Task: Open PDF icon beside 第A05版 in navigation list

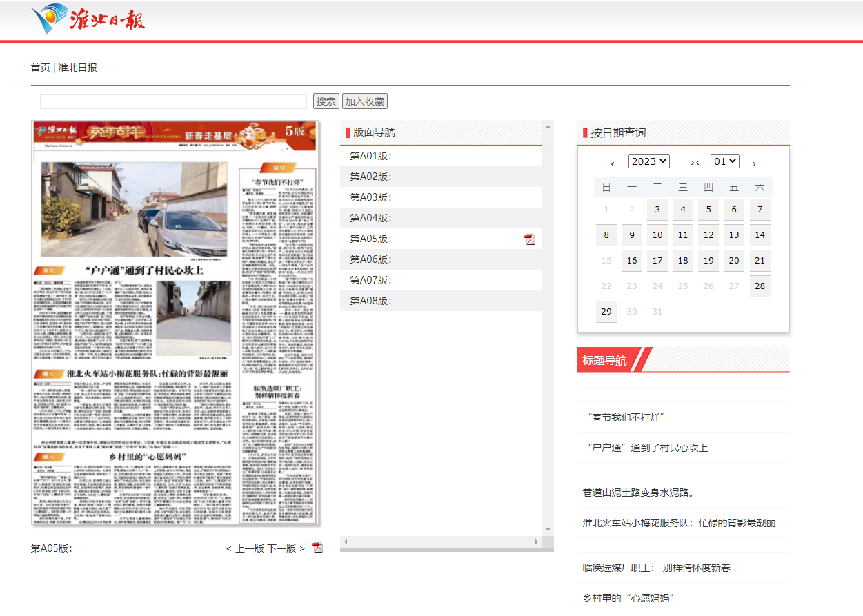Action: (x=530, y=239)
